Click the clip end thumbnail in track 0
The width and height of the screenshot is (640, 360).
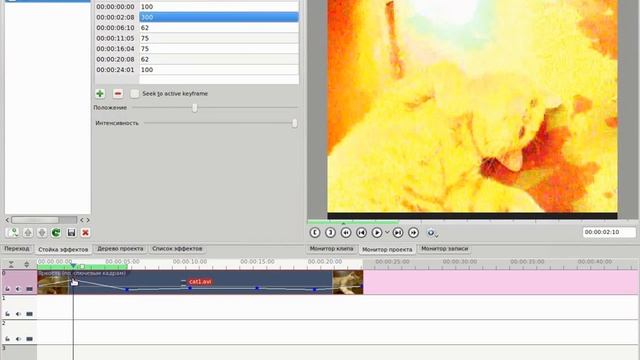(x=347, y=282)
